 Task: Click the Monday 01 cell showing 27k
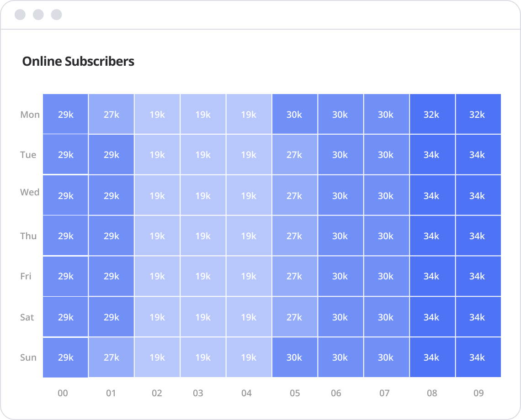(x=111, y=114)
